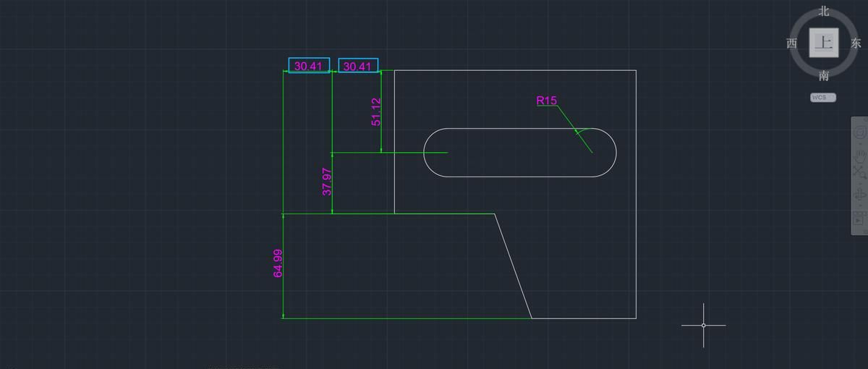Image resolution: width=868 pixels, height=369 pixels.
Task: Click the ViewCube top face 上
Action: (x=824, y=43)
